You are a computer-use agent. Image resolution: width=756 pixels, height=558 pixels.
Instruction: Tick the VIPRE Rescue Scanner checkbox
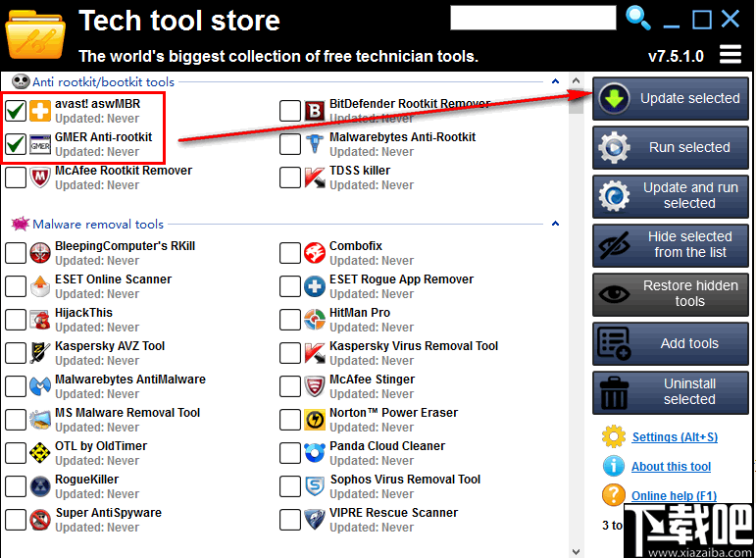pos(290,520)
